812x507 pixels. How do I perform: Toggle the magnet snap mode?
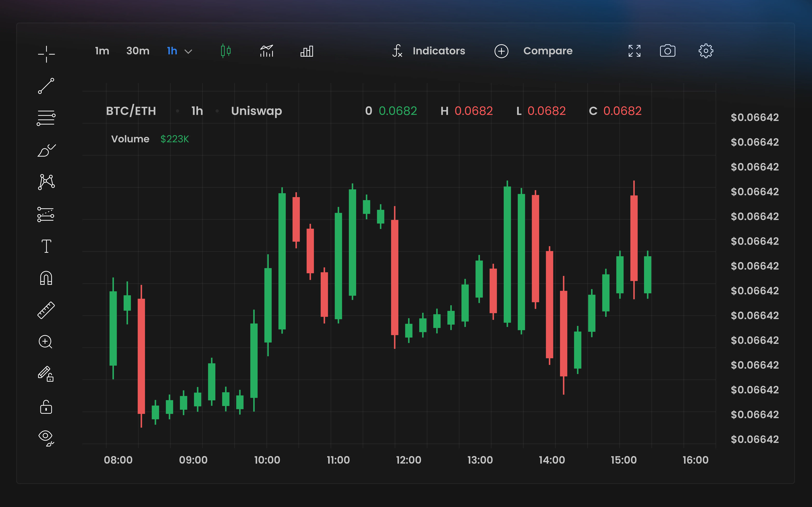click(x=46, y=278)
